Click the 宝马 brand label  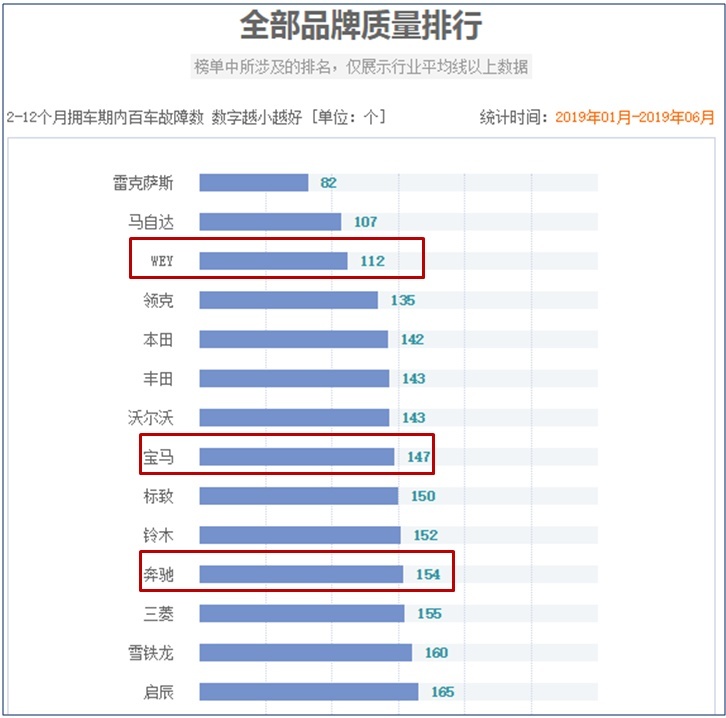pyautogui.click(x=158, y=457)
